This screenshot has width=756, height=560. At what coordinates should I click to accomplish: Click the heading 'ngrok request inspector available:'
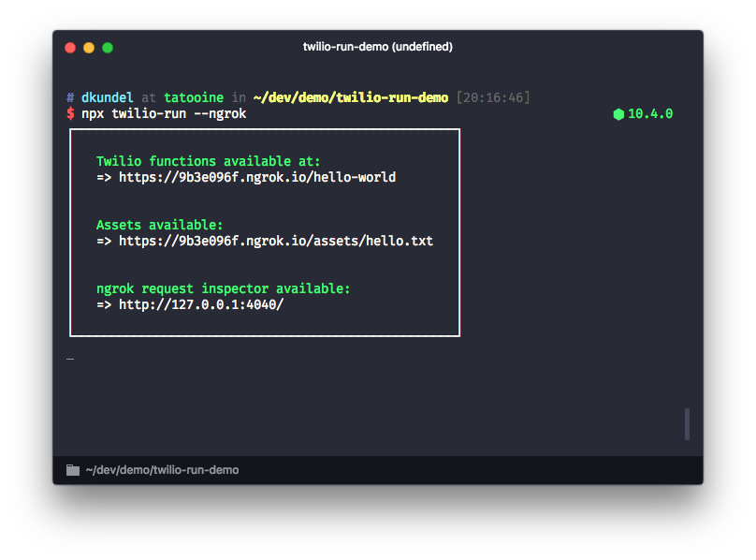click(224, 288)
